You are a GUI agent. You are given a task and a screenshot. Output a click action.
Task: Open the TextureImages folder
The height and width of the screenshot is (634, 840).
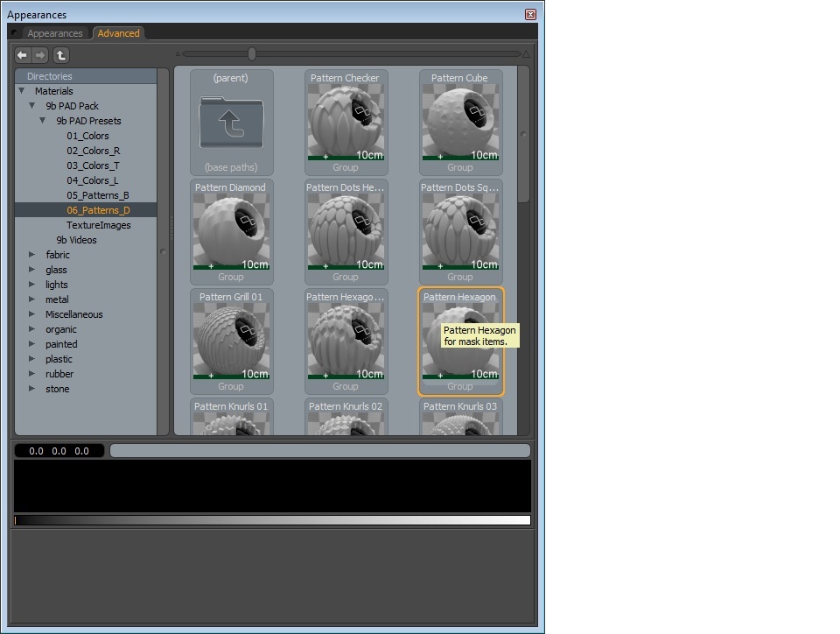[99, 225]
